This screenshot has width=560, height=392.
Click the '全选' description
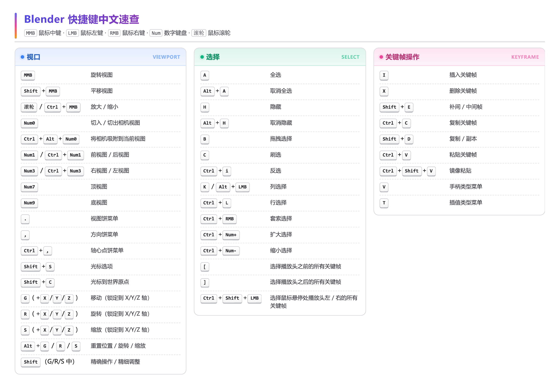[x=276, y=75]
